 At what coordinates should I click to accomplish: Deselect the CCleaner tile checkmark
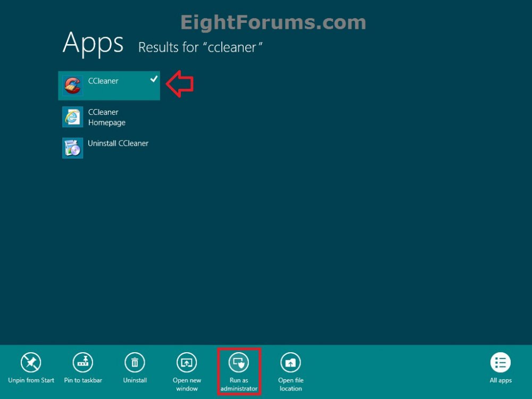click(154, 79)
